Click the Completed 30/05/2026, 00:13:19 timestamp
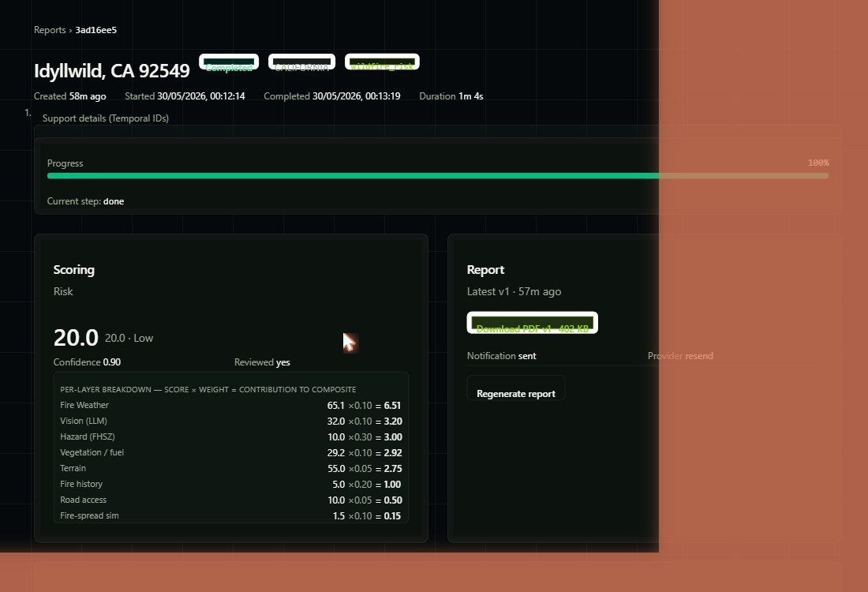This screenshot has height=592, width=868. (332, 96)
